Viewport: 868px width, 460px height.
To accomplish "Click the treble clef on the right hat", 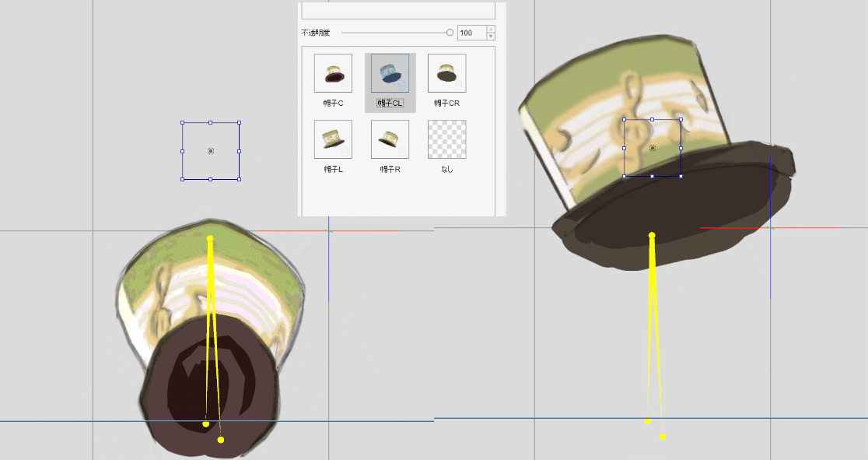I will [634, 119].
